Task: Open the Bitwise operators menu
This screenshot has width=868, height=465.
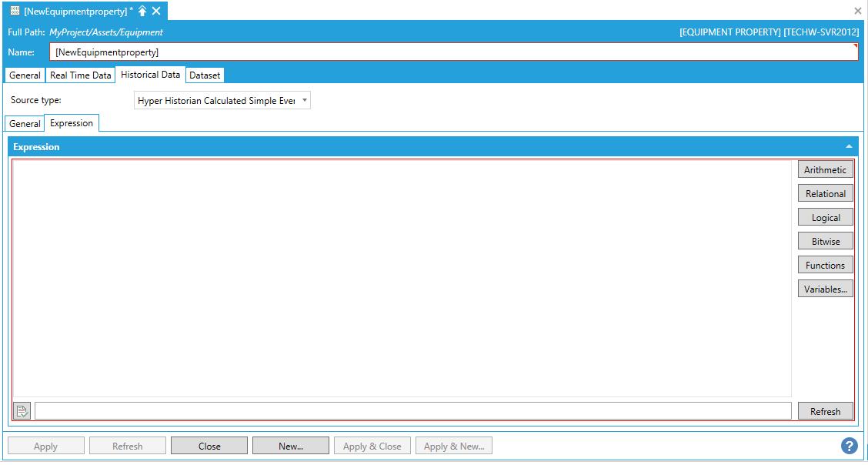Action: 825,242
